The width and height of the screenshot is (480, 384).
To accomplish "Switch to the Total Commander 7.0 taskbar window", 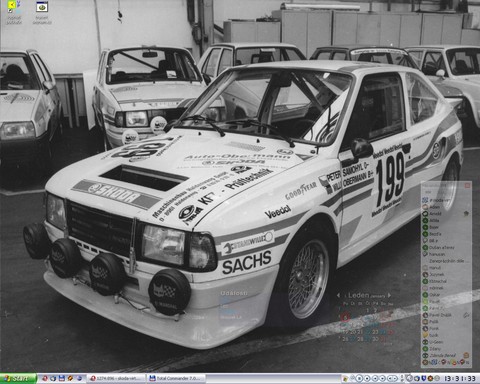I will [x=177, y=378].
